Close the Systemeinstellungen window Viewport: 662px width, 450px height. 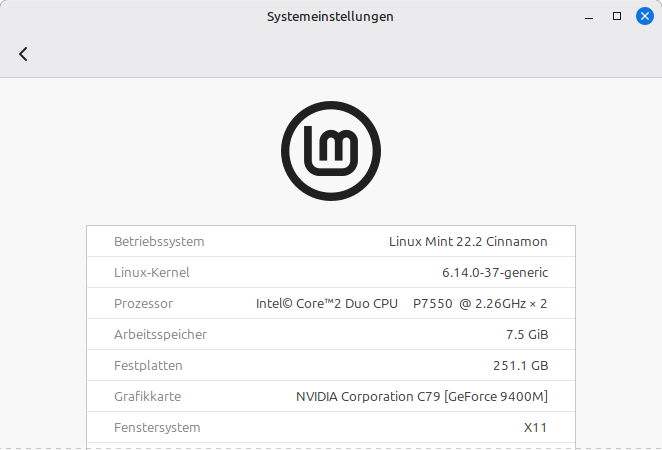645,16
